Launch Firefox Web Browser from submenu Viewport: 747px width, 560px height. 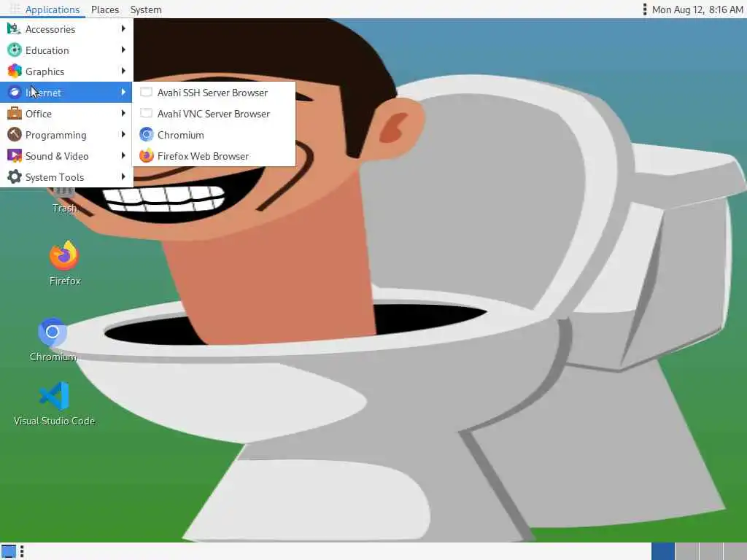(214, 156)
